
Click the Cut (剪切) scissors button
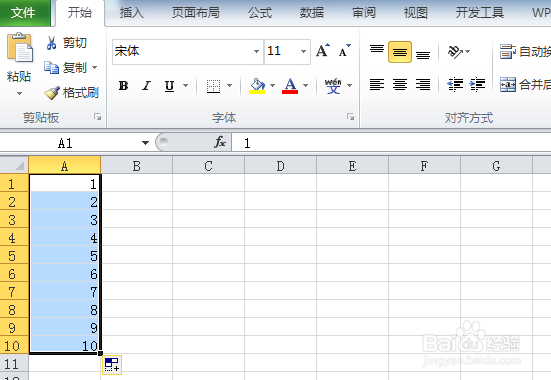pos(66,43)
